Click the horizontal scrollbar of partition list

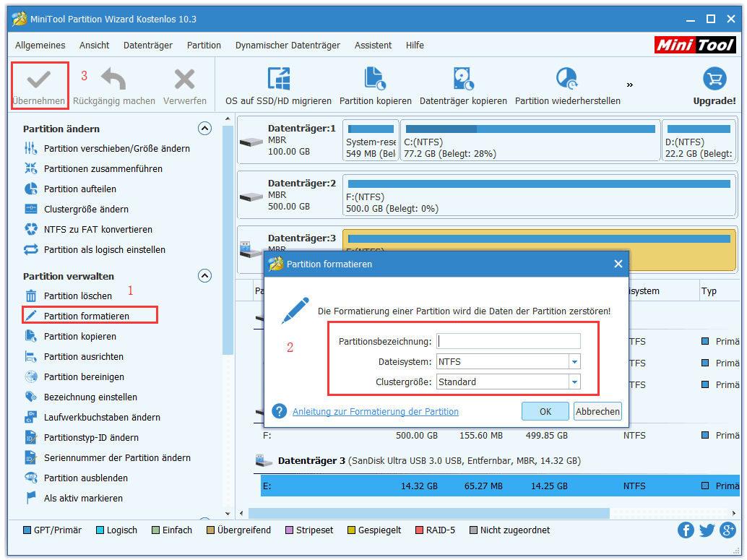(428, 513)
